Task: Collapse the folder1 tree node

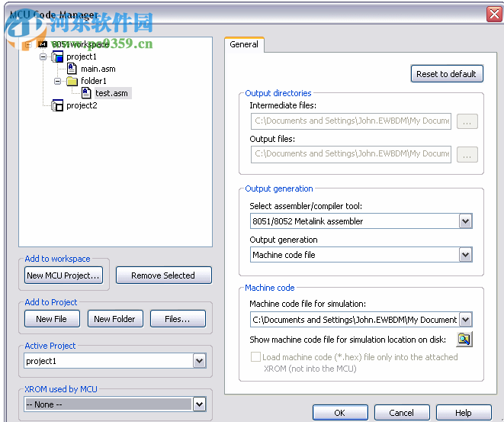Action: [x=57, y=81]
